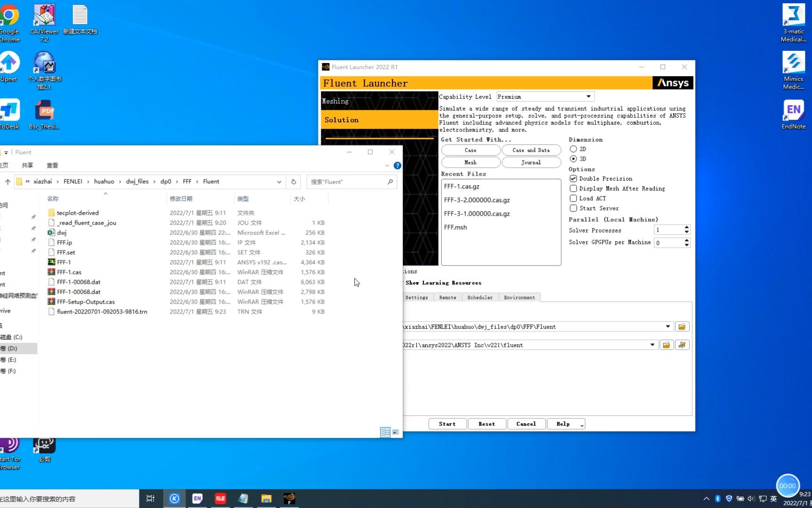This screenshot has width=812, height=508.
Task: Open Fluent app from taskbar
Action: tap(289, 499)
